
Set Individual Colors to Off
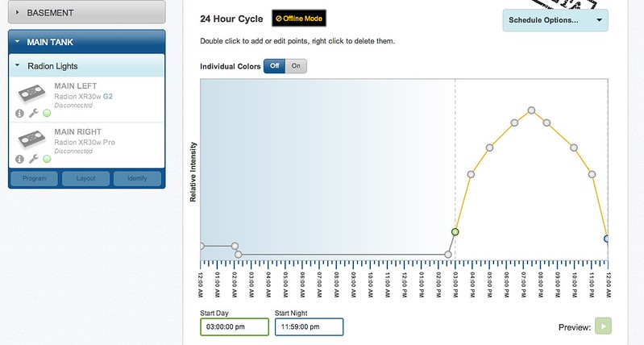point(275,66)
